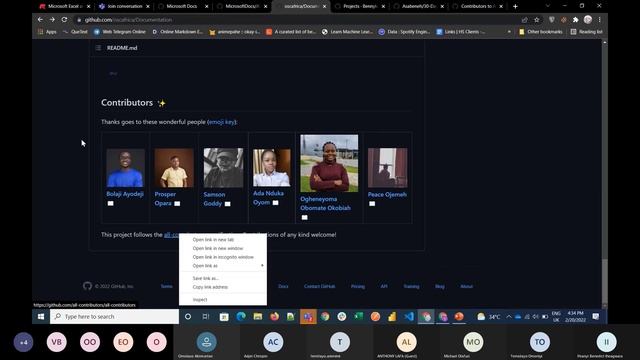Show the +4 more participants bubble

point(24,342)
